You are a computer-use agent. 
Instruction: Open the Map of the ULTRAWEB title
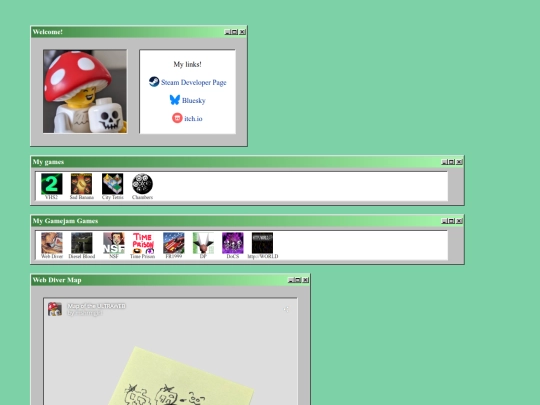click(x=96, y=306)
